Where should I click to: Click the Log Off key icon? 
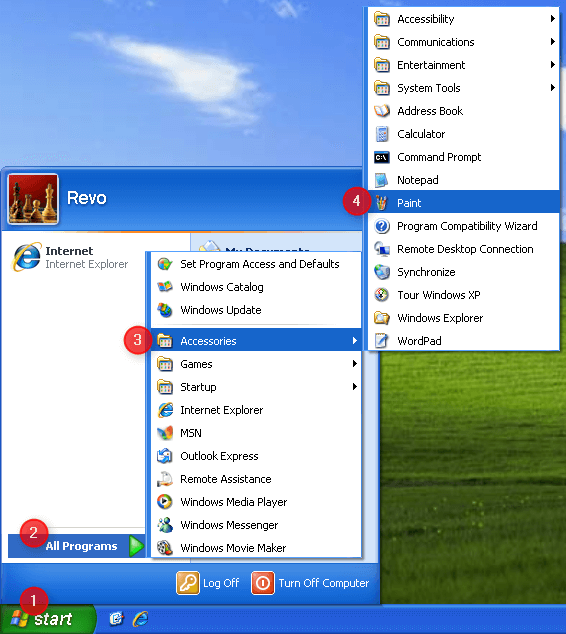pos(188,583)
